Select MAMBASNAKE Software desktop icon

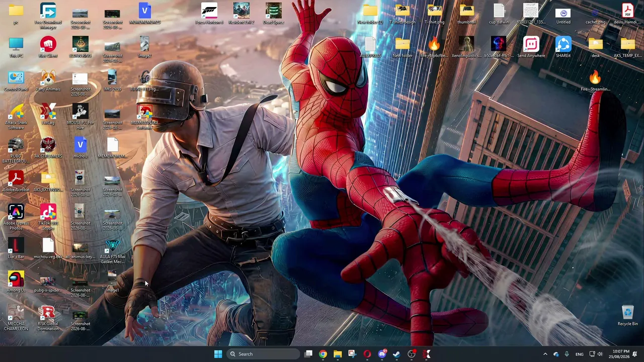coord(144,117)
